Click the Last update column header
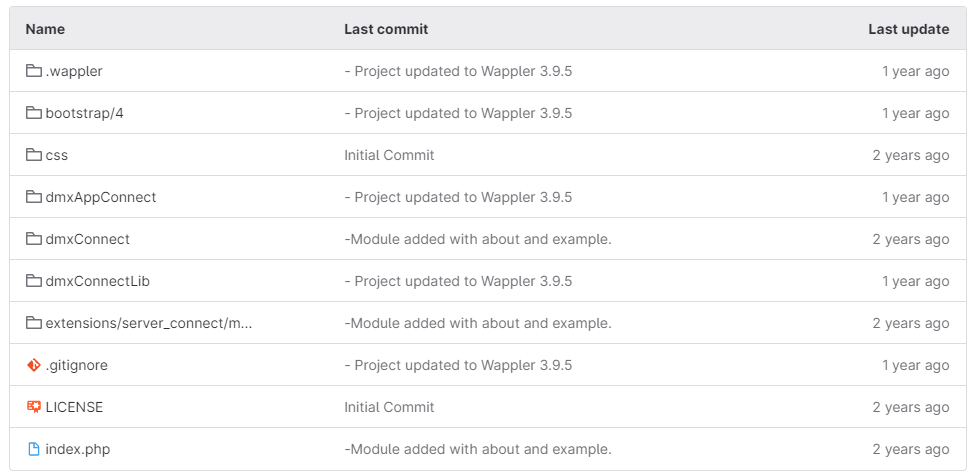The width and height of the screenshot is (971, 475). [x=908, y=29]
